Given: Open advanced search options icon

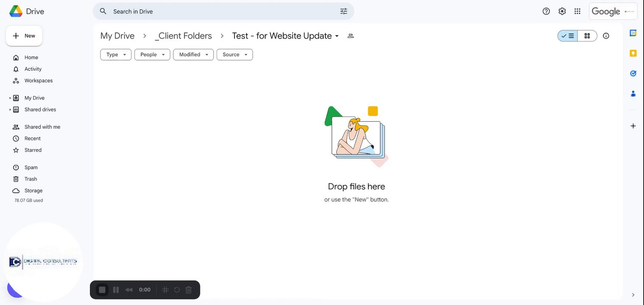Looking at the screenshot, I should [344, 11].
